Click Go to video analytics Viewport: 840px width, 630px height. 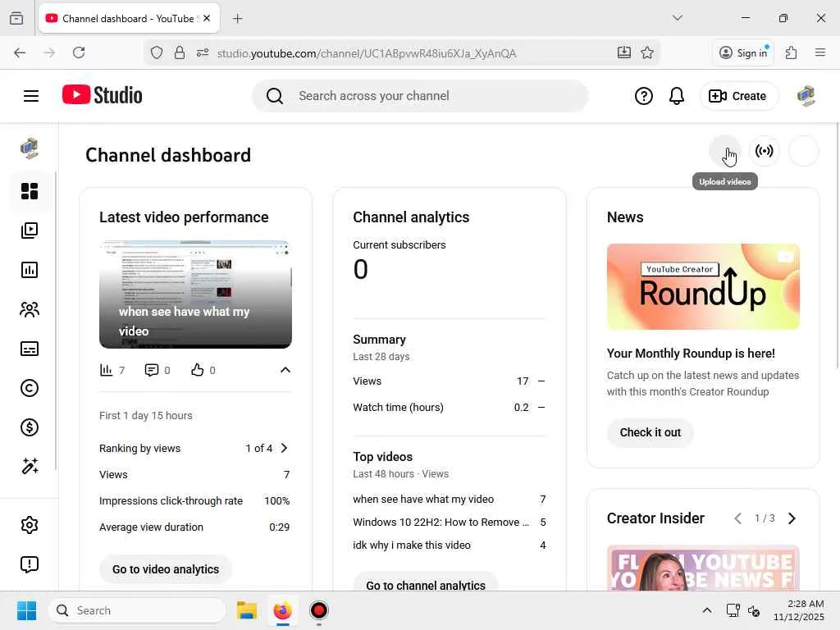166,569
